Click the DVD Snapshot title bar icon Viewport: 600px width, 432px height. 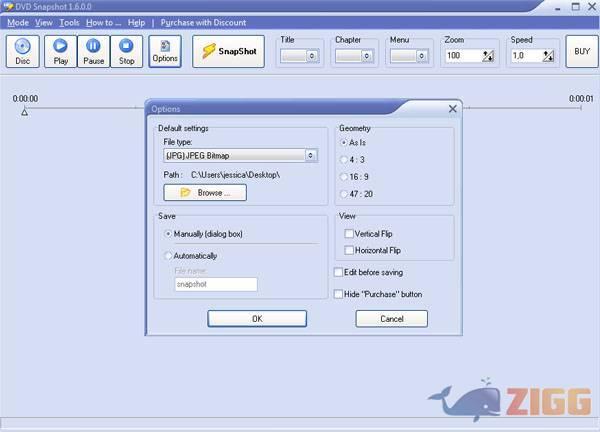(7, 6)
